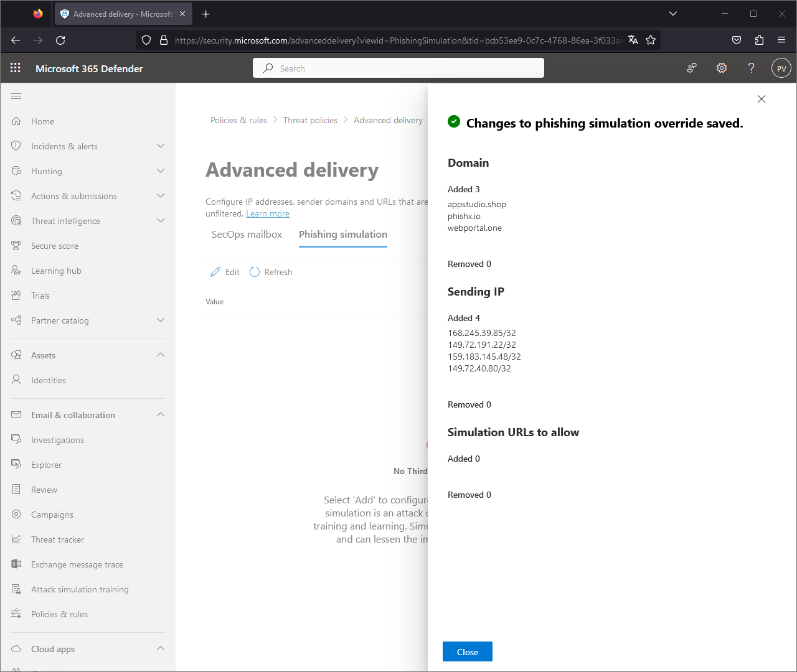The height and width of the screenshot is (672, 797).
Task: Select IP 168.245.39.85/32
Action: [x=482, y=333]
